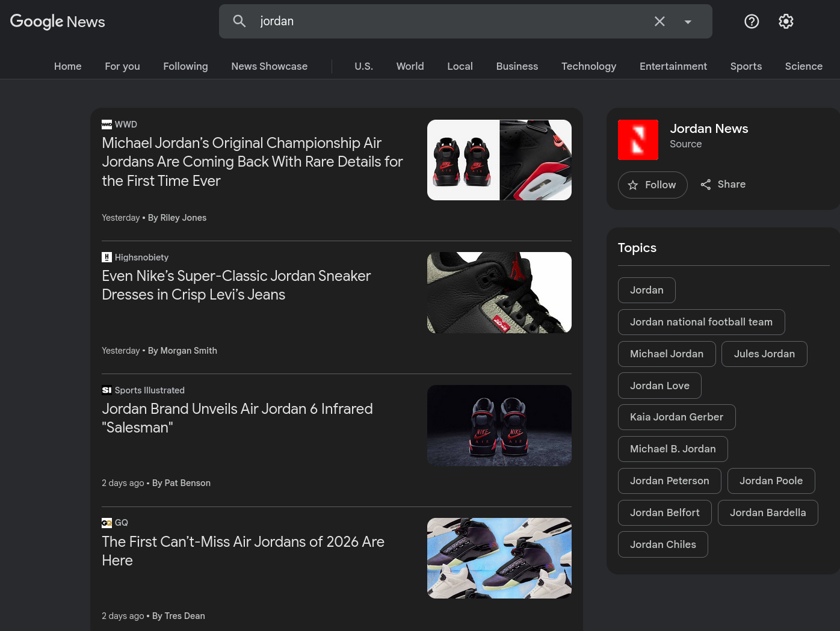Select the Jordan national football team topic
840x631 pixels.
tap(701, 322)
